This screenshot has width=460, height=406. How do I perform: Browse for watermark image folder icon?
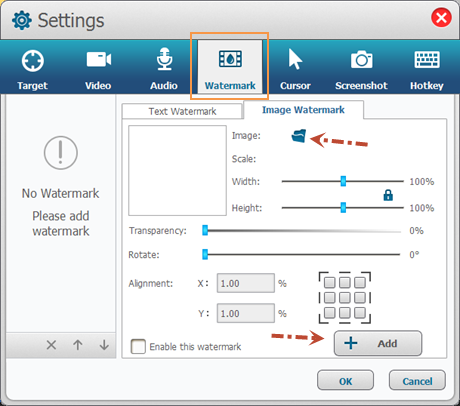(299, 136)
